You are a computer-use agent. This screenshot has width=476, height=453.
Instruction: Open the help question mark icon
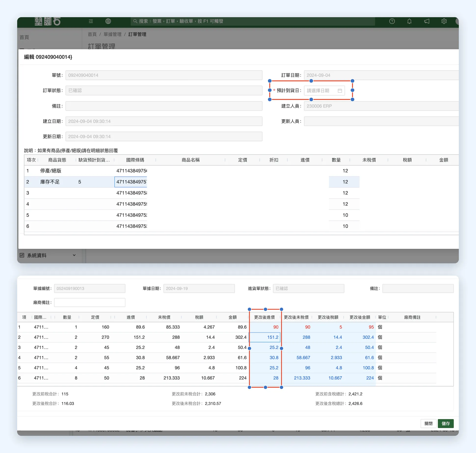[x=392, y=21]
